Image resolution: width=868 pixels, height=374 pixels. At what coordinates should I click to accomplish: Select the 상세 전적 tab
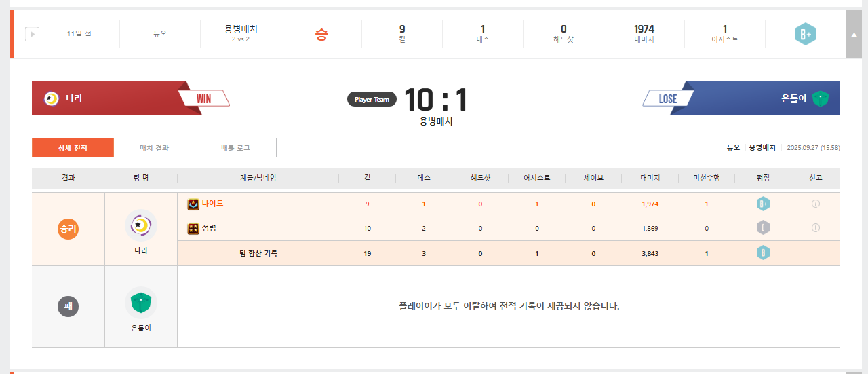pyautogui.click(x=73, y=148)
